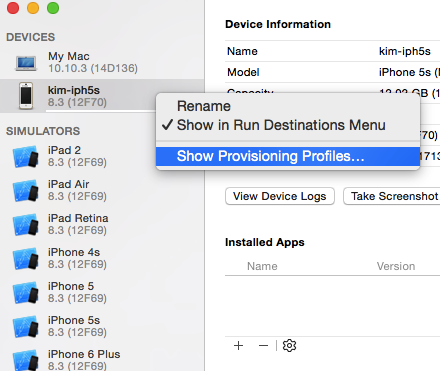
Task: Choose Rename from the context menu
Action: [x=288, y=106]
